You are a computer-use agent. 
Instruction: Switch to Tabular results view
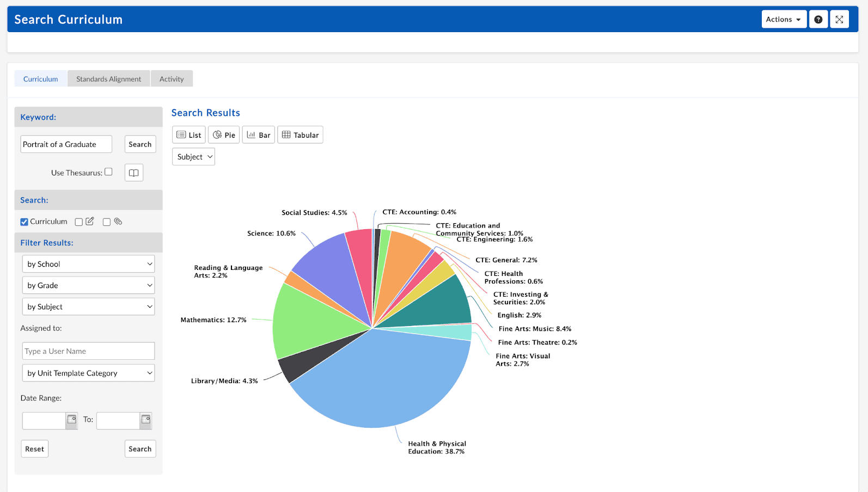(300, 135)
